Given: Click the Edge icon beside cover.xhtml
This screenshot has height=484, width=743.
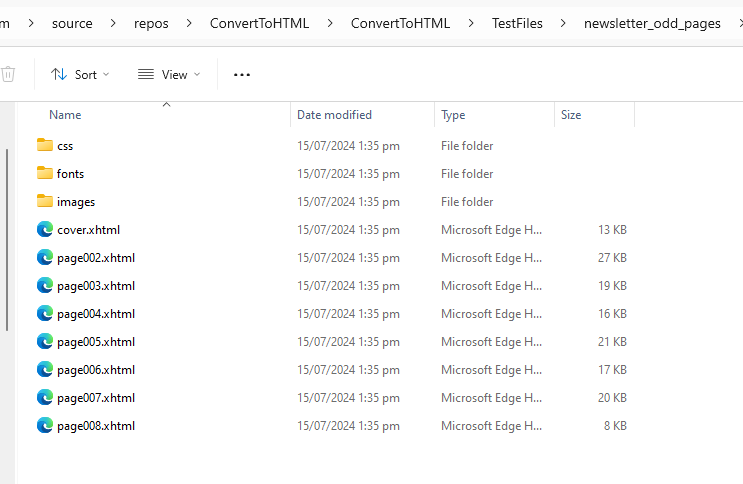Looking at the screenshot, I should 44,229.
